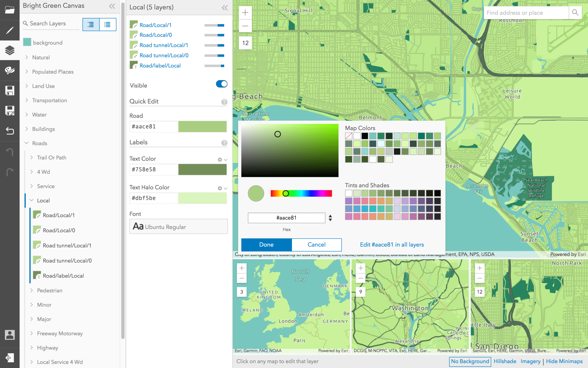Open styles folder icon in left sidebar

[9, 10]
